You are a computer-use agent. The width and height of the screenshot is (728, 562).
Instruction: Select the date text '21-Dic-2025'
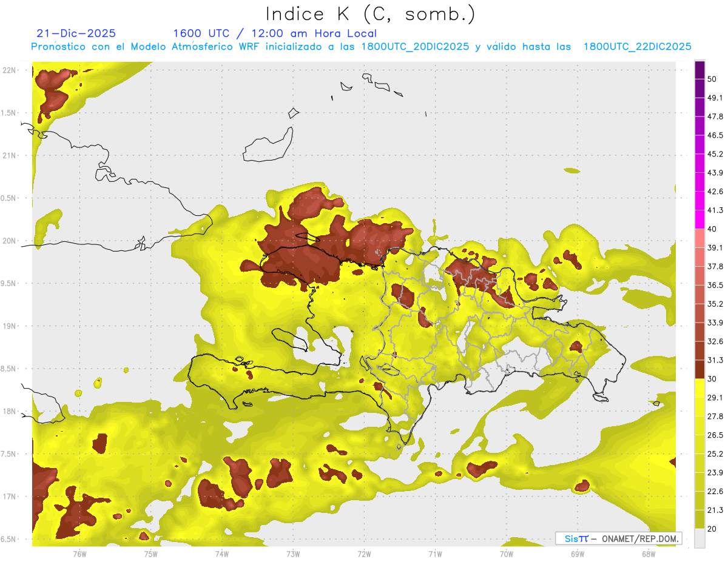point(76,33)
